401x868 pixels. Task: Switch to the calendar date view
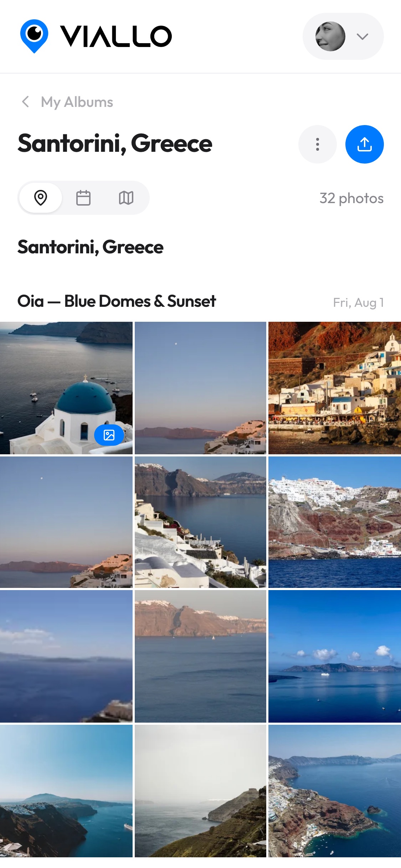[x=83, y=198]
